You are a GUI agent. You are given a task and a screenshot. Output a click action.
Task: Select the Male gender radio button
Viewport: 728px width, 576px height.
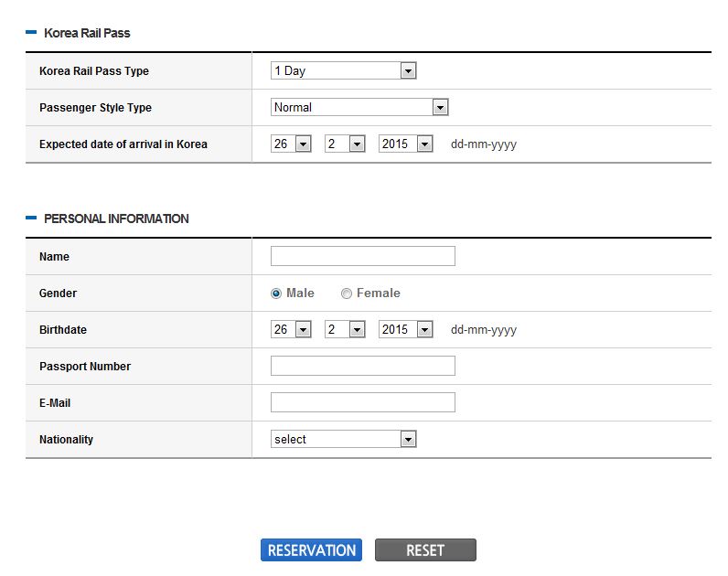(276, 293)
